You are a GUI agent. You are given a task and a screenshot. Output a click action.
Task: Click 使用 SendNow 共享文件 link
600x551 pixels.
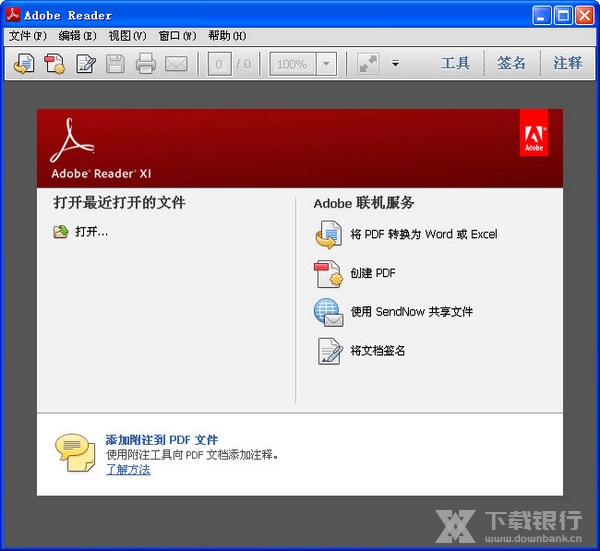click(412, 311)
